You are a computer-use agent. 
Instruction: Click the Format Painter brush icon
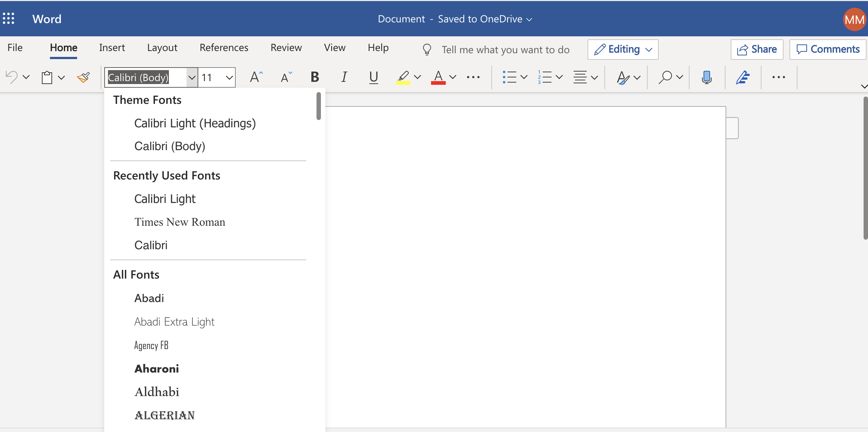point(83,77)
